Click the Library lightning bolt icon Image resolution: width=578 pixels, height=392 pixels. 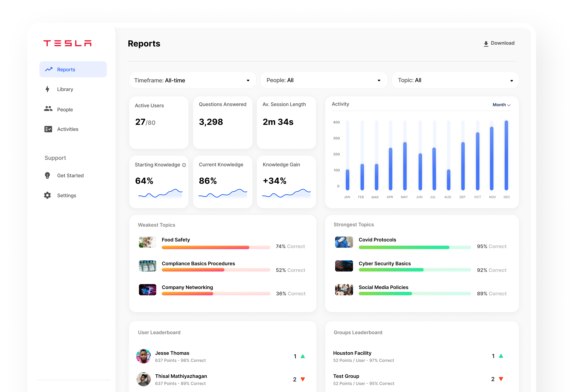coord(47,89)
